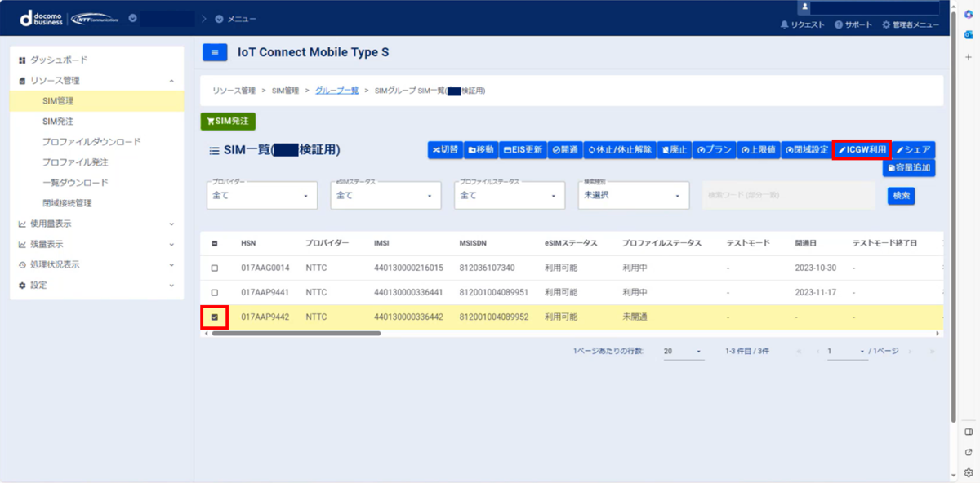Click the 容量追加 button
This screenshot has height=483, width=980.
coord(909,168)
